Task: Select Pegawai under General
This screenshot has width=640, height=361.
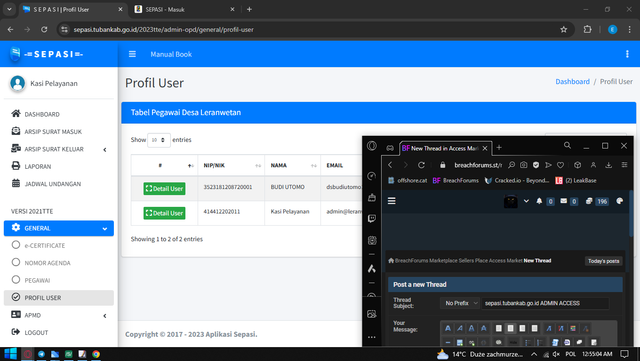Action: (59, 281)
